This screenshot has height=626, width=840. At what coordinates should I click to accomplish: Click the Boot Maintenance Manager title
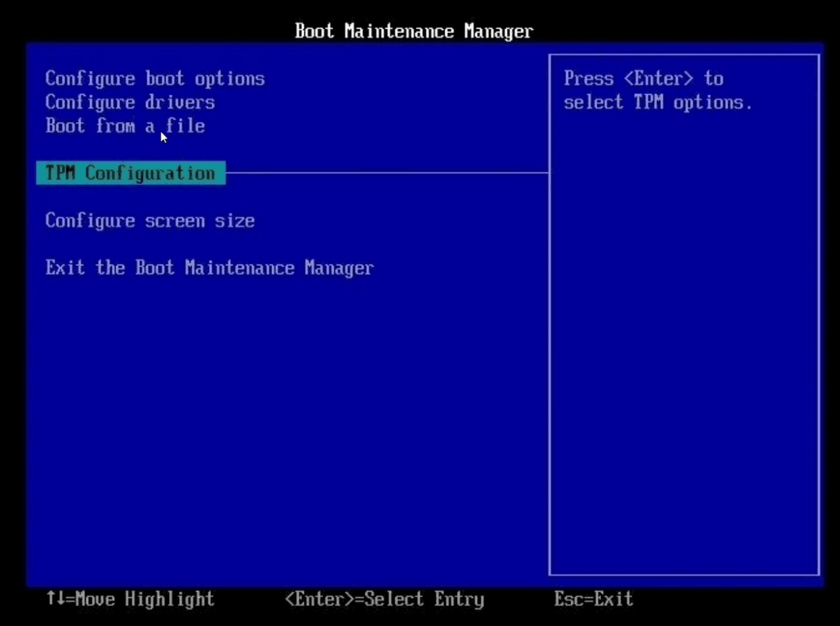[x=413, y=31]
